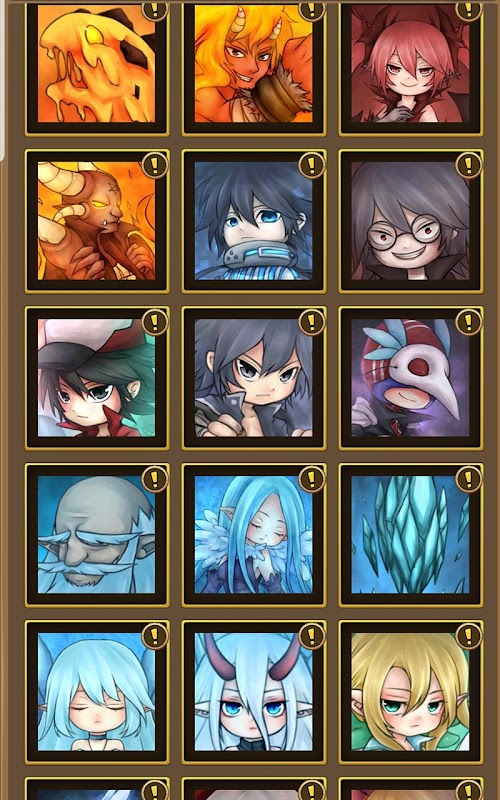This screenshot has width=500, height=800.
Task: Tap exclamation icon on ice crystal card
Action: [468, 479]
